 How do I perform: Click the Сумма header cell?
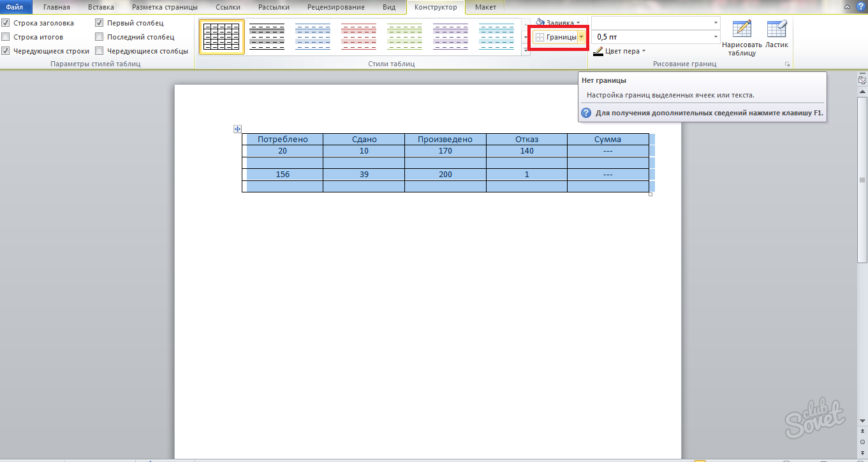[608, 139]
